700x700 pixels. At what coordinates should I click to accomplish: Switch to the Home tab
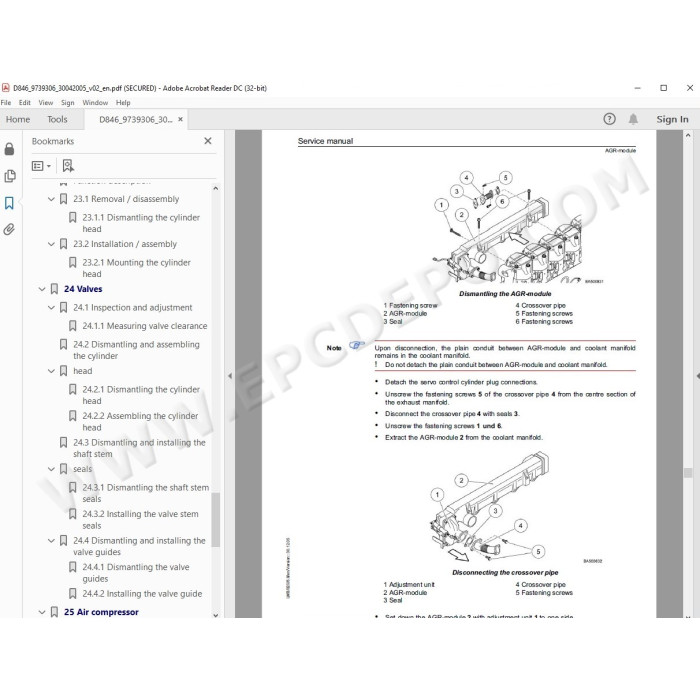click(x=18, y=119)
